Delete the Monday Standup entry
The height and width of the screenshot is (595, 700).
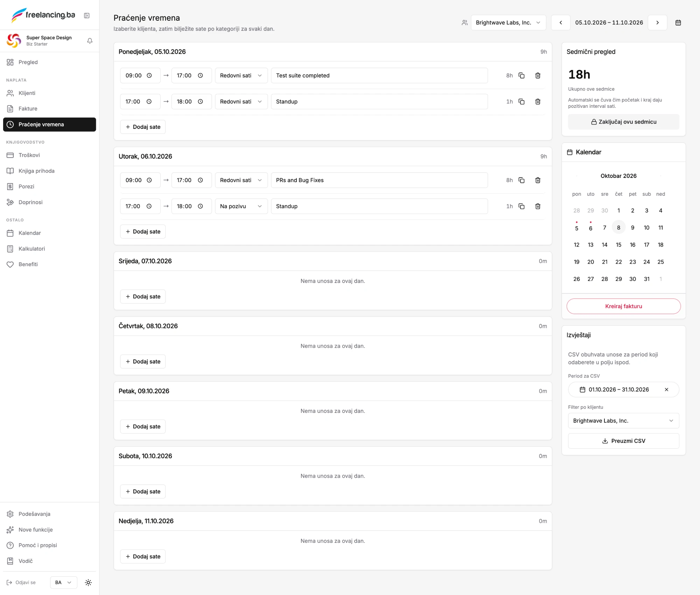click(538, 102)
